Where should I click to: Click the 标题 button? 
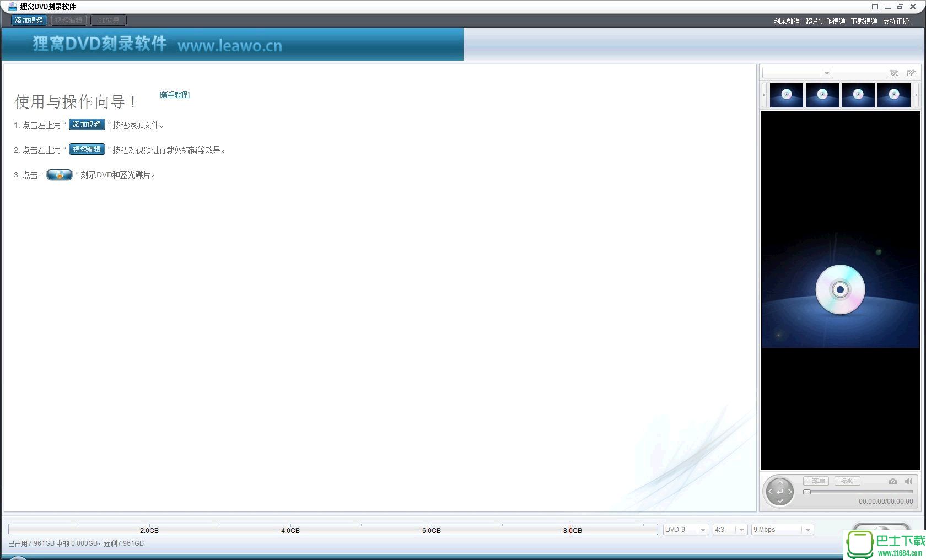[x=847, y=481]
